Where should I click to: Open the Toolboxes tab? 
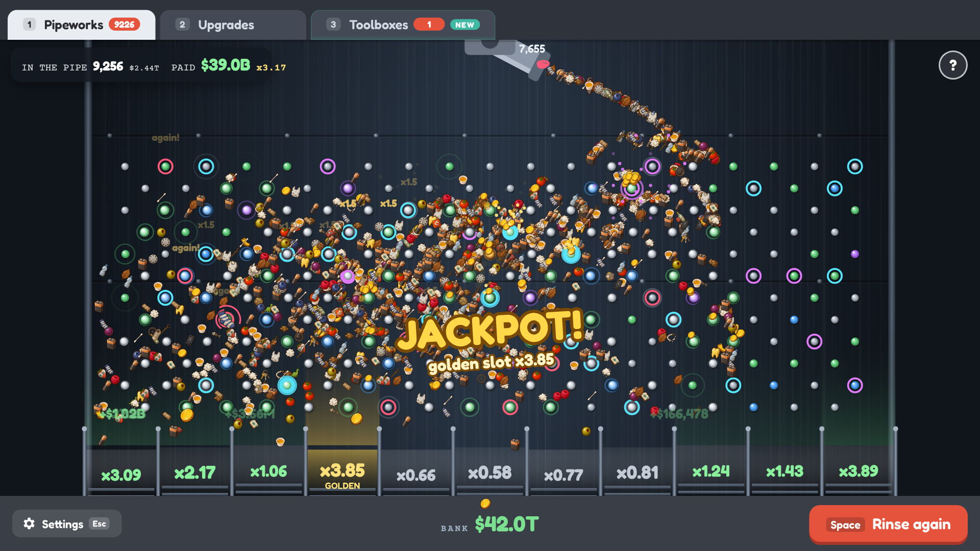click(403, 24)
